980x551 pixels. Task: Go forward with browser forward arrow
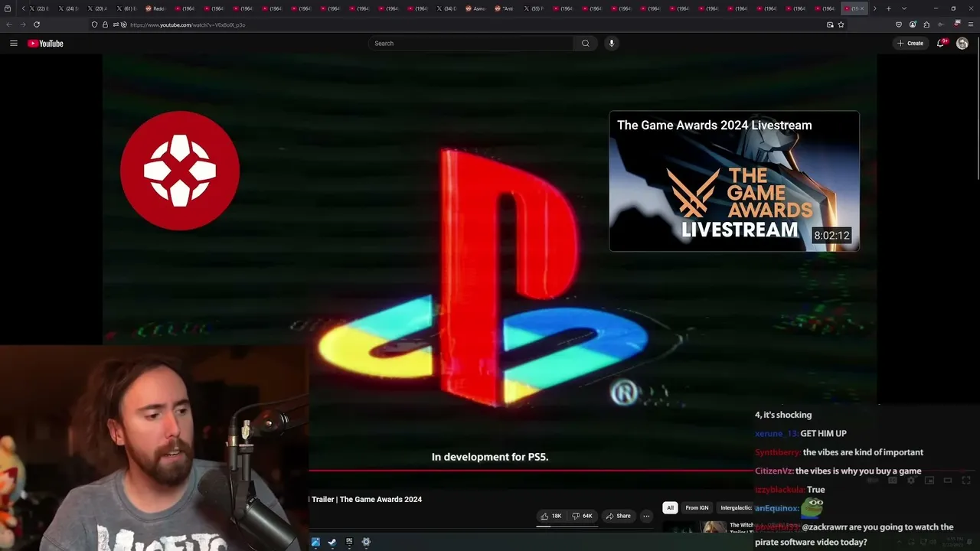pyautogui.click(x=22, y=24)
